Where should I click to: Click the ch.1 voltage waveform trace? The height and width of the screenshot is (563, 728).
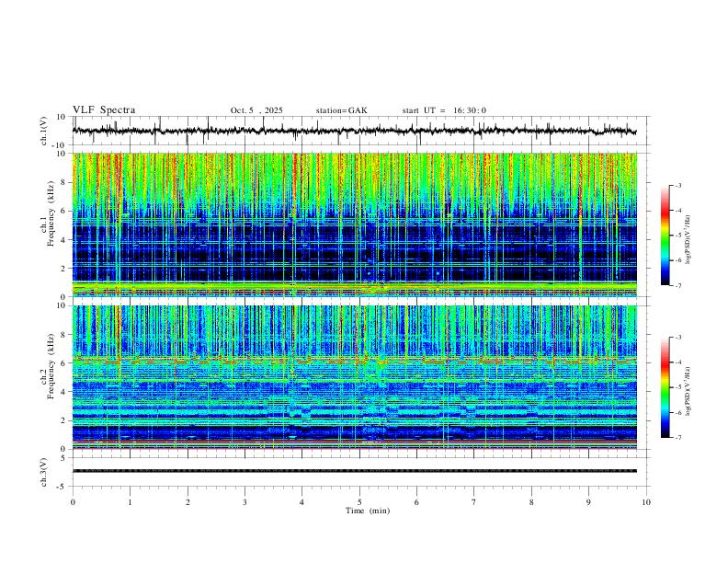pos(354,131)
